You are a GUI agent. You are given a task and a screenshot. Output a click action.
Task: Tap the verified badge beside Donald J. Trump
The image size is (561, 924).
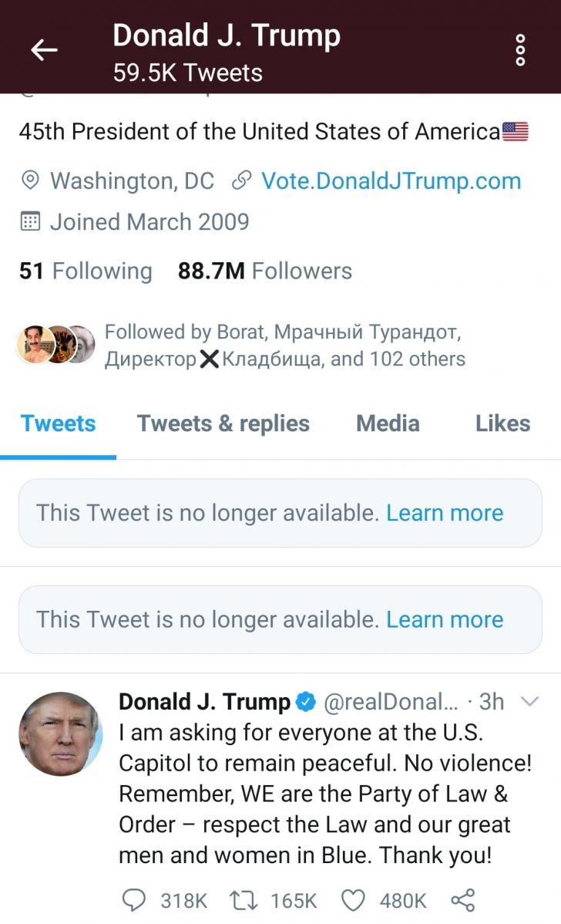[x=306, y=702]
